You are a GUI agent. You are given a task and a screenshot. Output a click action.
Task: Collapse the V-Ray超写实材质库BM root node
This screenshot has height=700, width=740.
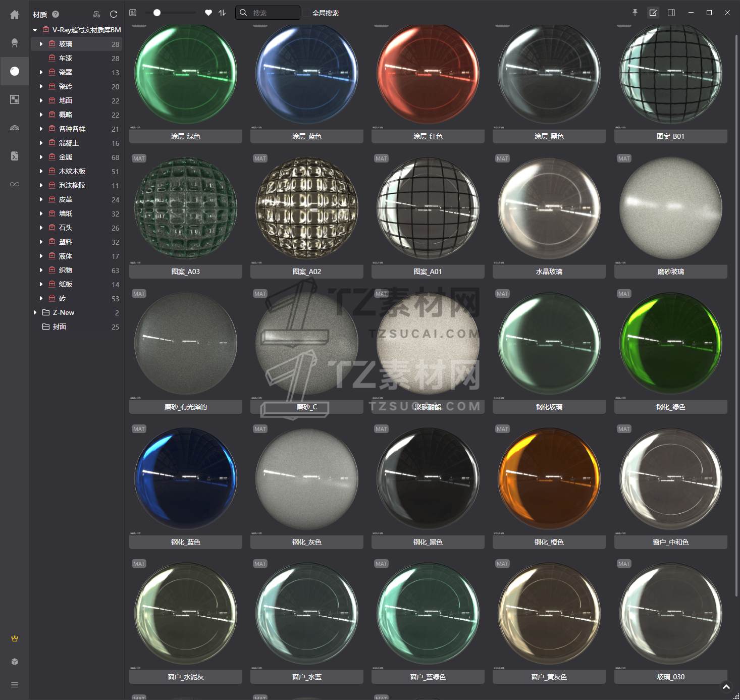35,30
